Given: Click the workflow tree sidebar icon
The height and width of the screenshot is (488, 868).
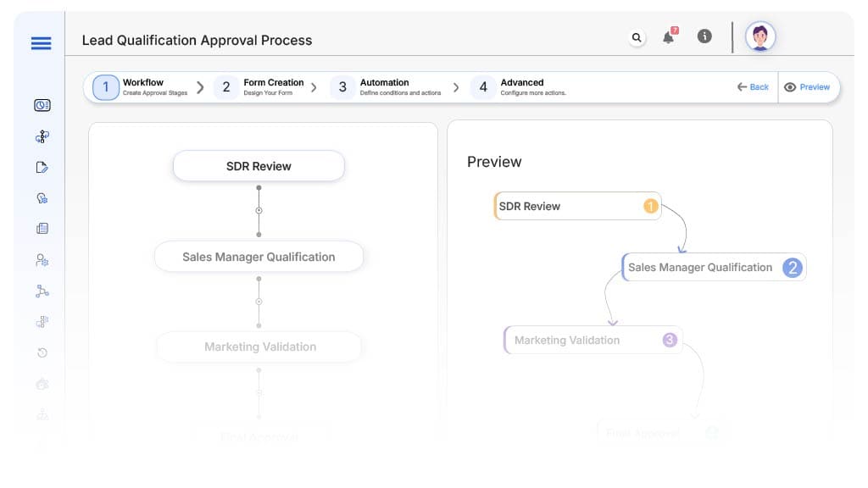Looking at the screenshot, I should click(42, 136).
